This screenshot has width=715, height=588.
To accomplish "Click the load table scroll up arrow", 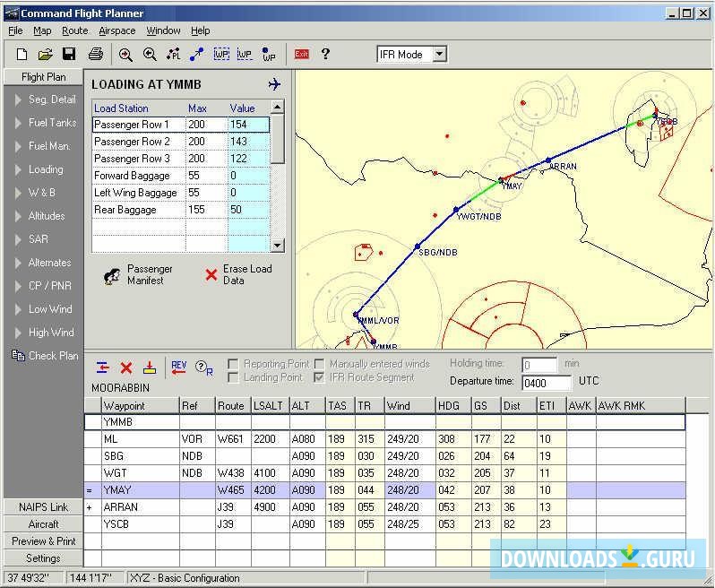I will coord(277,107).
